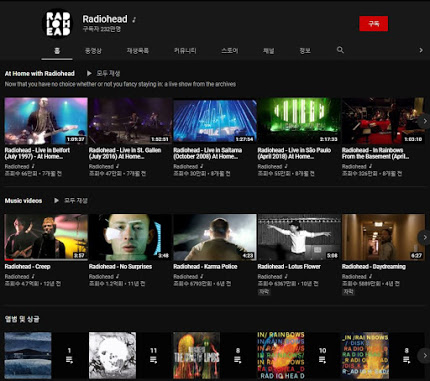Show more albums with the next arrow
430x381 pixels.
pos(424,355)
